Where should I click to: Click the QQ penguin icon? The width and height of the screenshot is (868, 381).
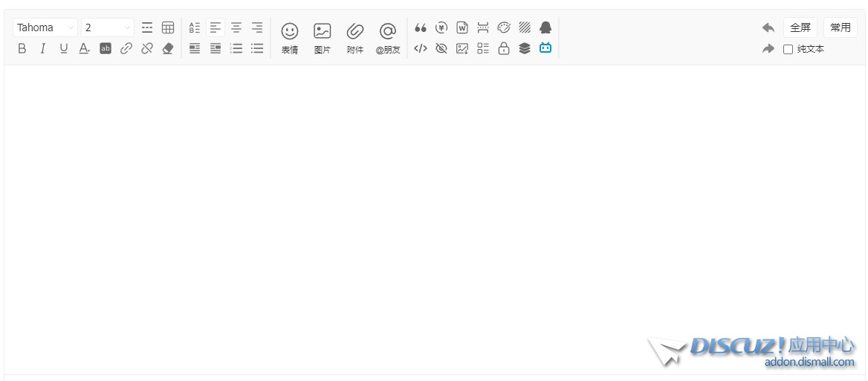click(x=545, y=27)
